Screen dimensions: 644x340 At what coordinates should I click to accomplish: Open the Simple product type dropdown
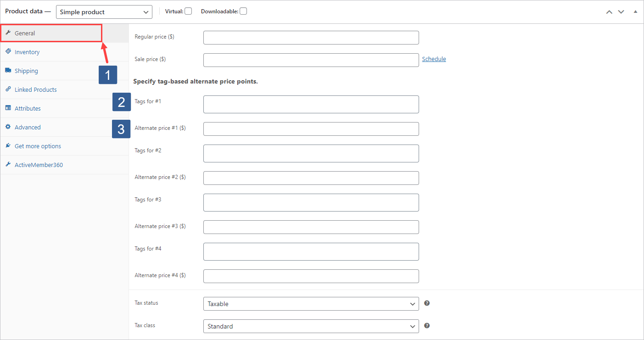[x=104, y=11]
